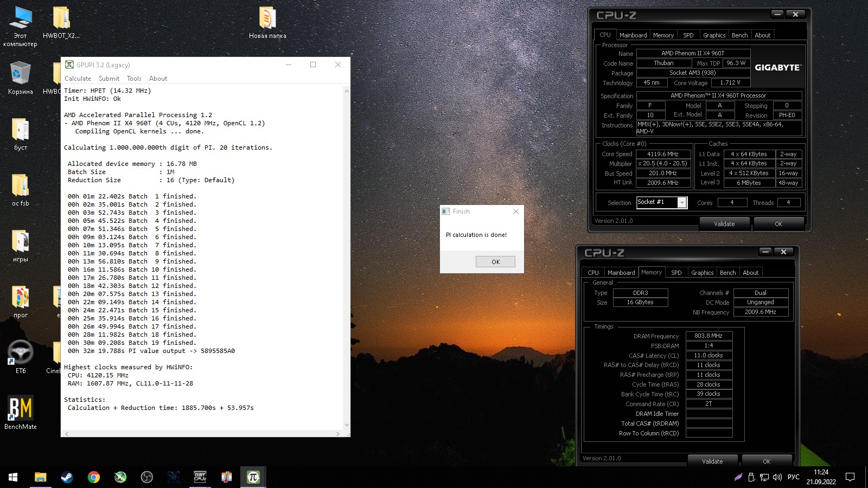
Task: Open OBS Studio from the taskbar
Action: (x=147, y=477)
